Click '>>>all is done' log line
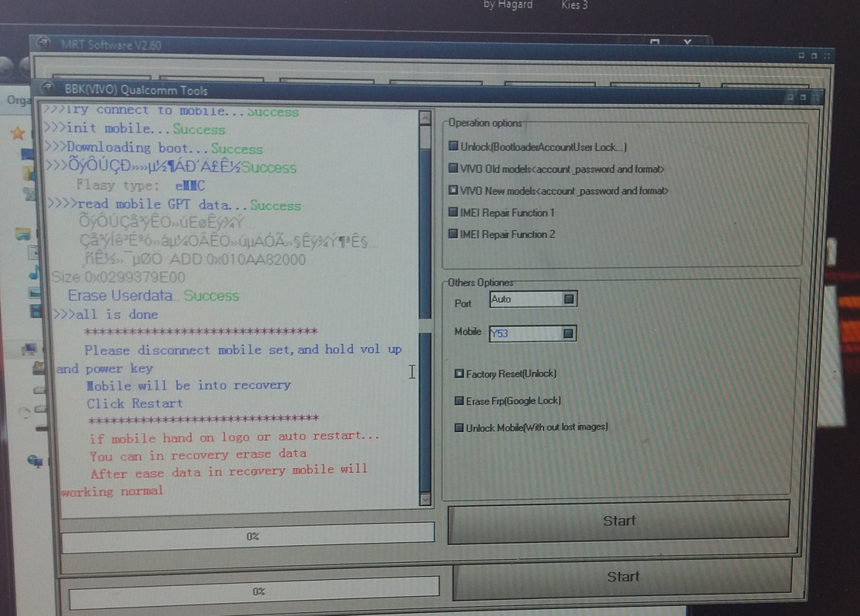 point(106,315)
